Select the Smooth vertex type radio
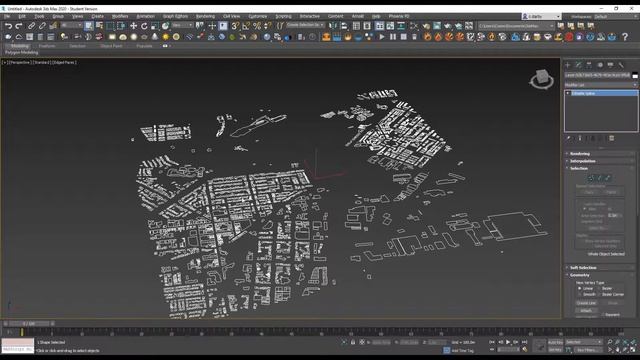This screenshot has height=360, width=640. point(580,294)
